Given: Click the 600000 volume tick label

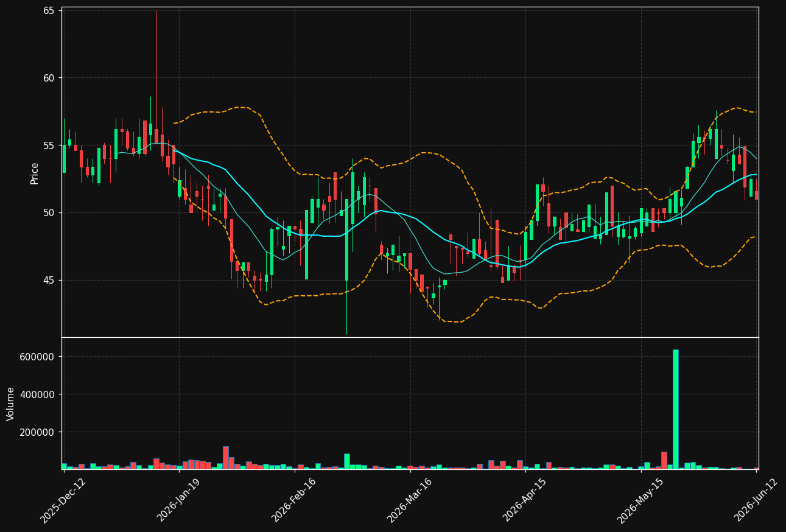Looking at the screenshot, I should pyautogui.click(x=37, y=357).
